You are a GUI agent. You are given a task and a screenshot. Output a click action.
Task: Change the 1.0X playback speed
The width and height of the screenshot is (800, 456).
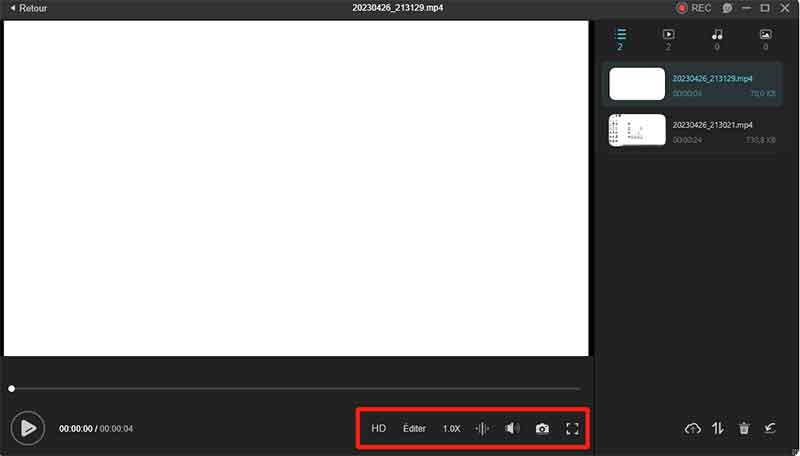pyautogui.click(x=451, y=428)
